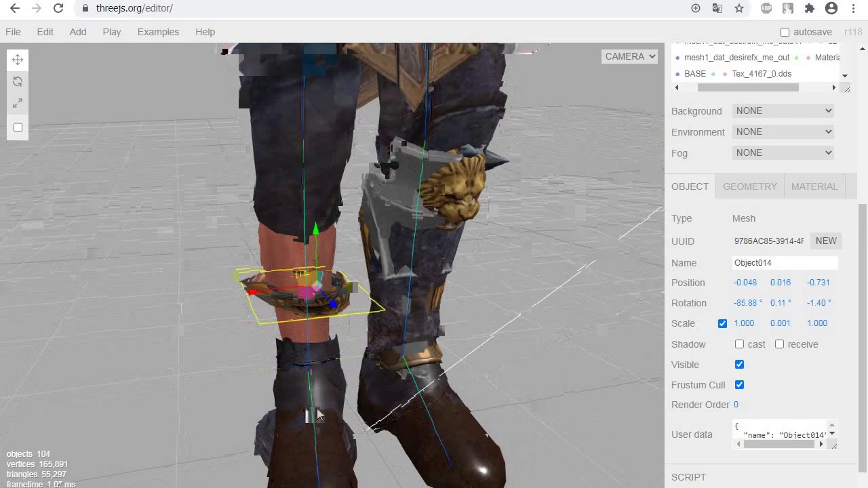Select mesh1_dat_desirefx_me_out outliner row

click(737, 58)
